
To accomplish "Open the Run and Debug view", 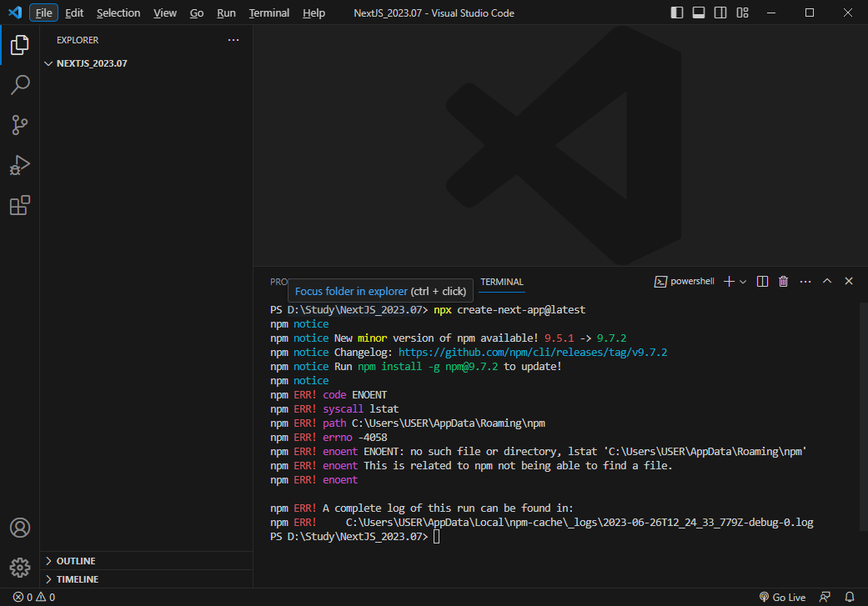I will pos(20,165).
